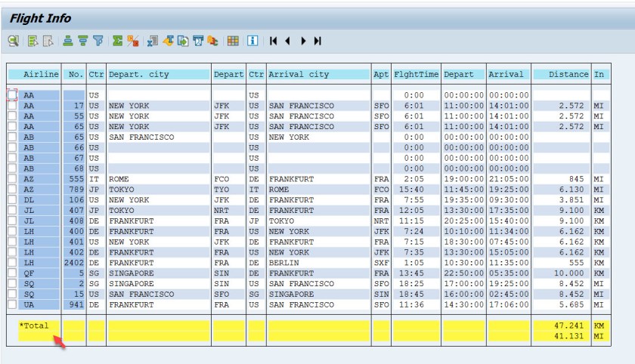Image resolution: width=635 pixels, height=364 pixels.
Task: Click the Sort descending toolbar icon
Action: [83, 41]
